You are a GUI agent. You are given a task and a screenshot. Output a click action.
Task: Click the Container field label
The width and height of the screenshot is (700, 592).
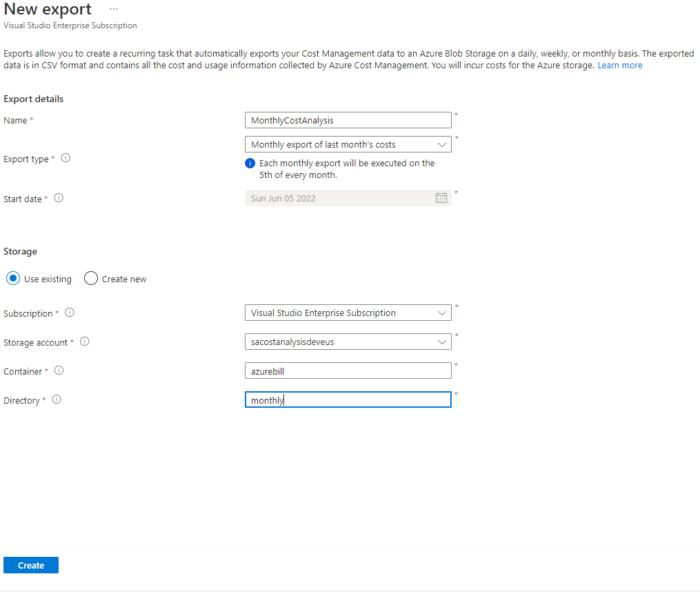pyautogui.click(x=22, y=372)
